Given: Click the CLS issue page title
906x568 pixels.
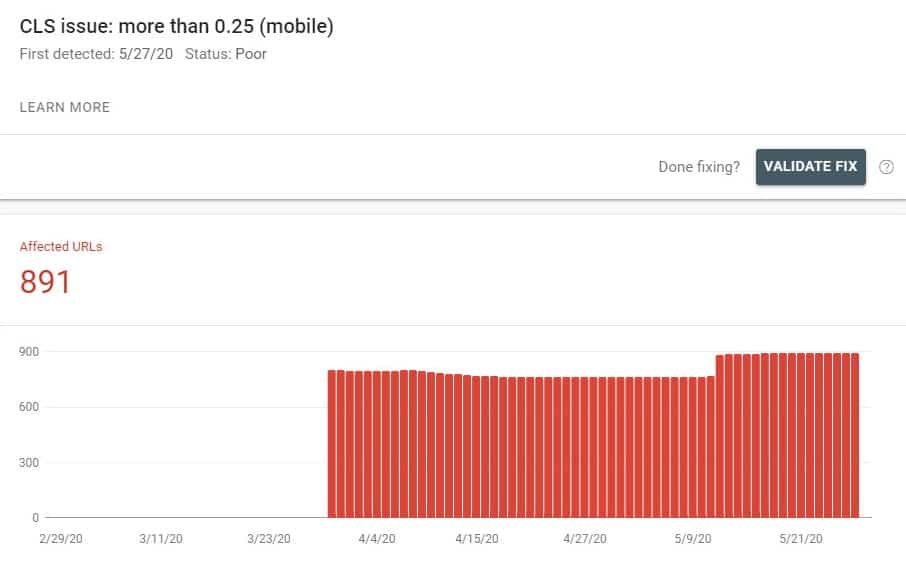Looking at the screenshot, I should point(176,27).
